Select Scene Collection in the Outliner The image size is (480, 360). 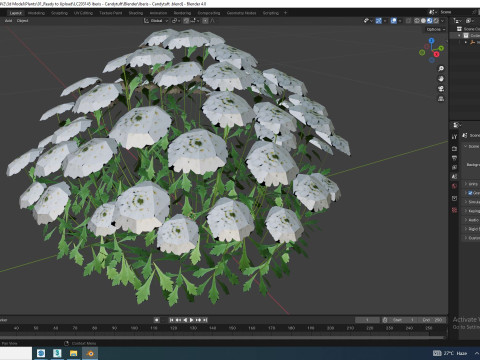tap(469, 29)
